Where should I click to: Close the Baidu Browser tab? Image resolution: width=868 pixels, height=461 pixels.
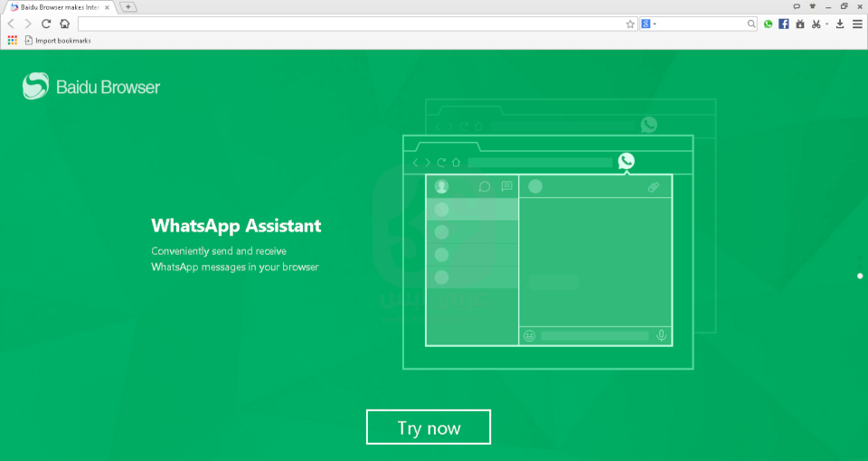(108, 7)
